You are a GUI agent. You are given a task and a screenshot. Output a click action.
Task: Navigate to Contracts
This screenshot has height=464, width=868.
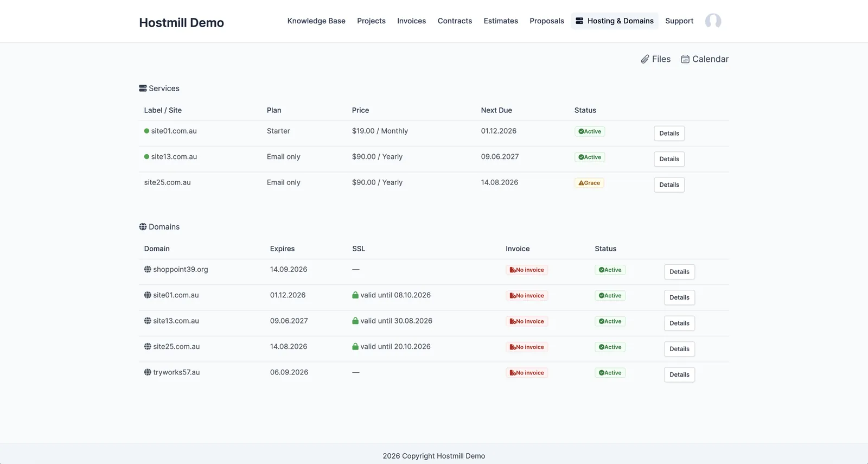pyautogui.click(x=455, y=21)
